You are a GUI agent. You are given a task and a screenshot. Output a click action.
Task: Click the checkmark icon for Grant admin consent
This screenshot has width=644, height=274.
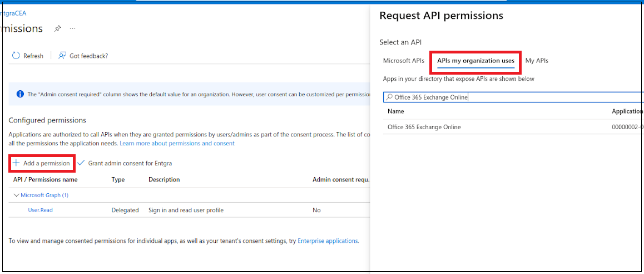click(x=81, y=163)
